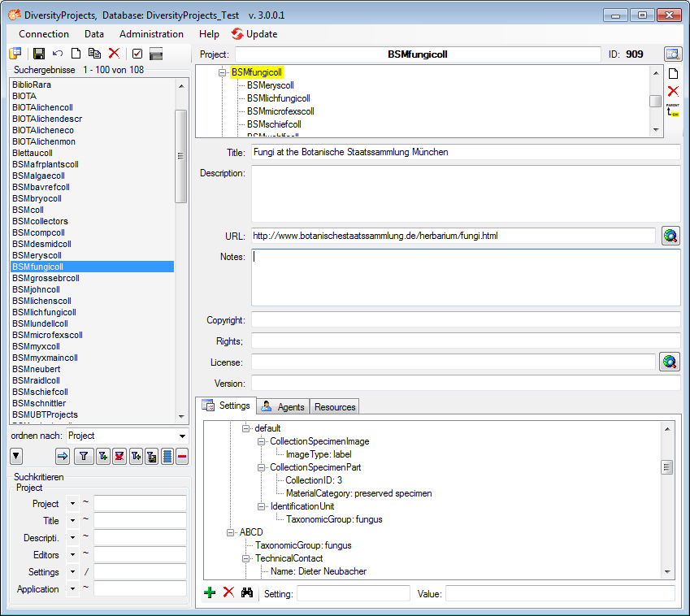Switch to the Agents tab
The height and width of the screenshot is (616, 690).
pyautogui.click(x=283, y=407)
